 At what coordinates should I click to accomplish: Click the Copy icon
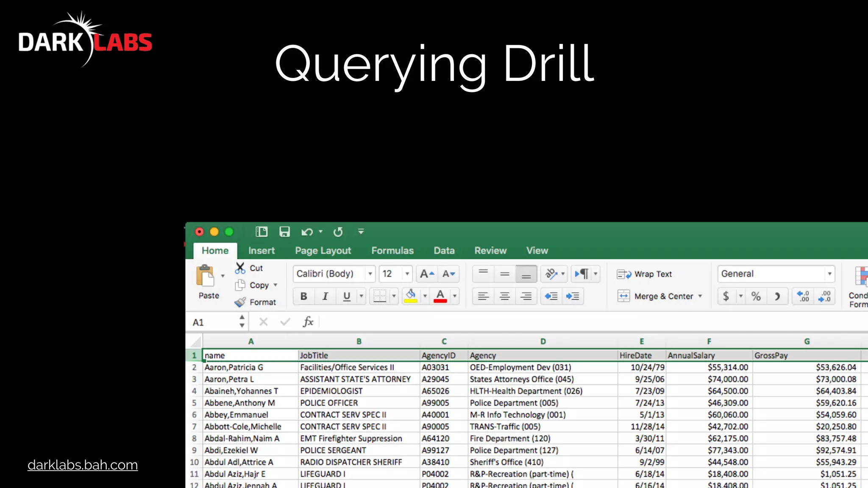click(x=240, y=285)
